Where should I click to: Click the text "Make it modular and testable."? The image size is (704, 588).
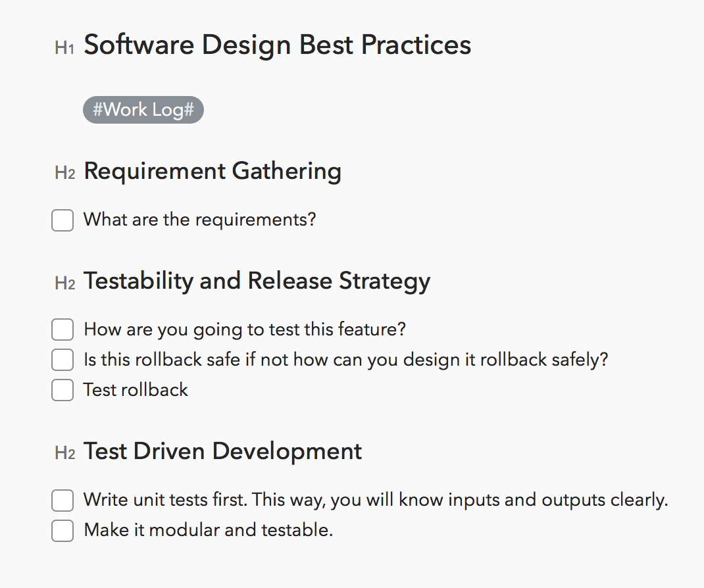[x=209, y=529]
